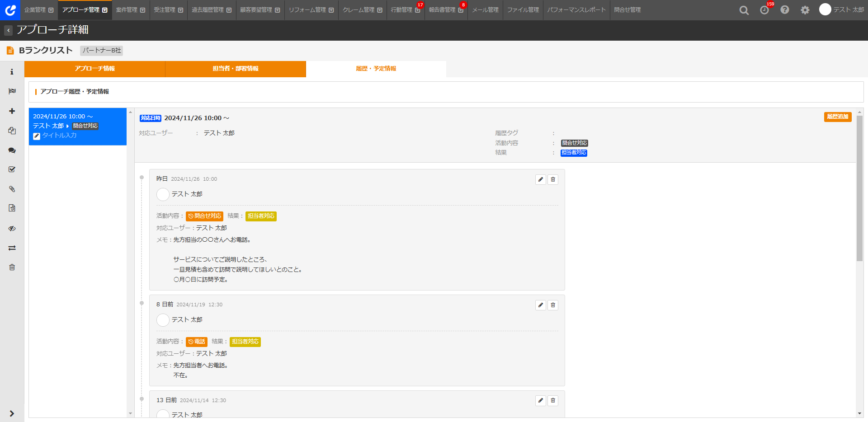Click the trash icon in left sidebar
The width and height of the screenshot is (868, 422).
tap(12, 267)
